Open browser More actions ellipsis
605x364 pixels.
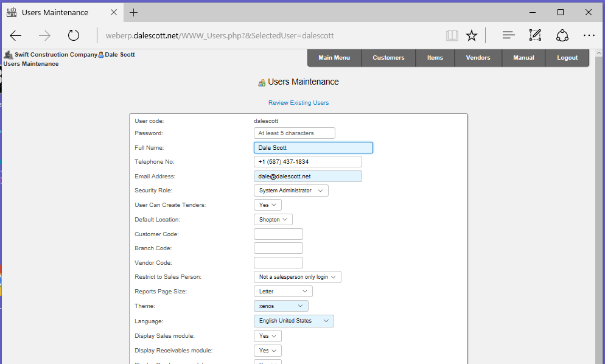[589, 35]
